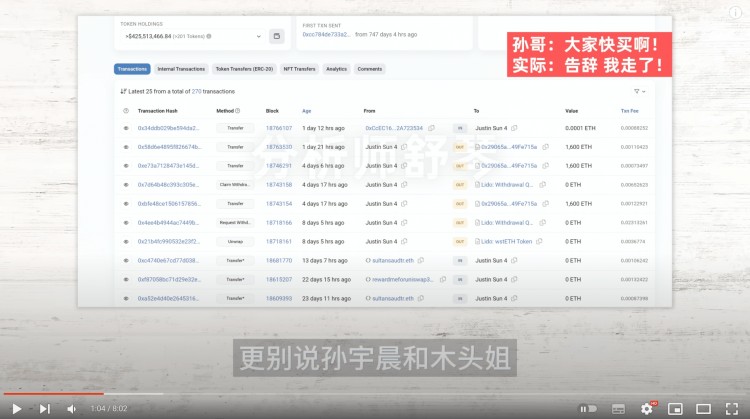The width and height of the screenshot is (750, 419).
Task: Click the wallet icon beside Token Holdings
Action: point(277,36)
